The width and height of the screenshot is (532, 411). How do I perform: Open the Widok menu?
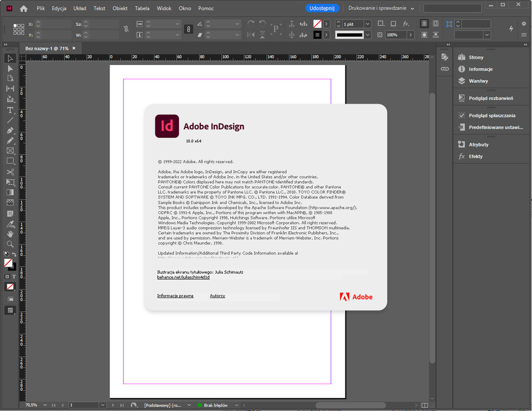(x=164, y=8)
